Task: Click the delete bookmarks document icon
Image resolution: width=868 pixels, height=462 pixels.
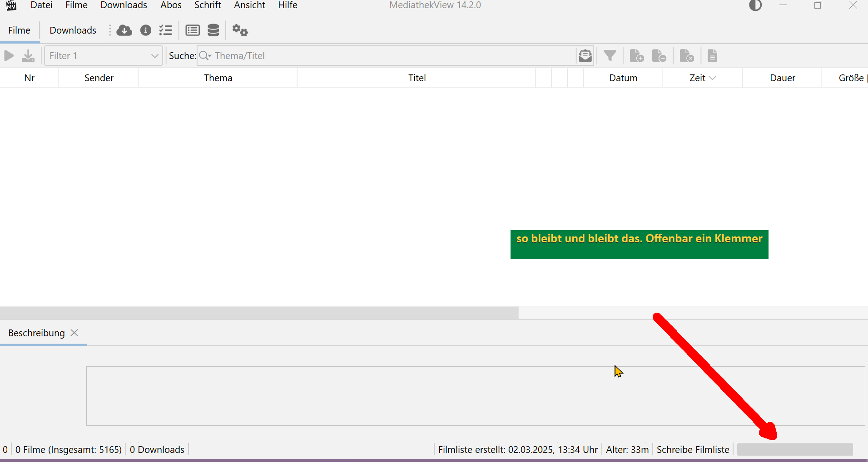Action: point(687,56)
